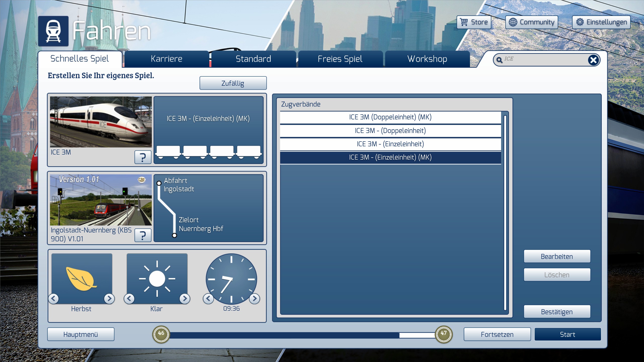This screenshot has width=644, height=362.
Task: Open the Store via cart icon
Action: tap(464, 22)
